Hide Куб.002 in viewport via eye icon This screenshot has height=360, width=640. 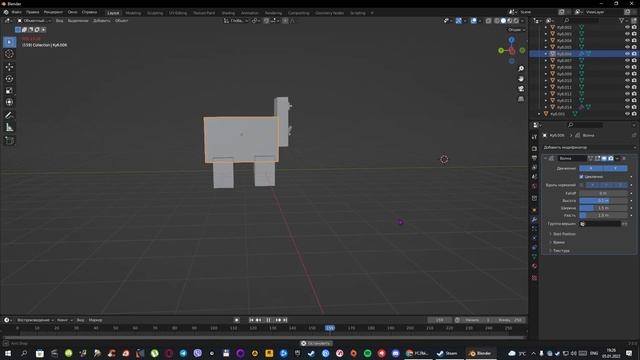coord(627,27)
